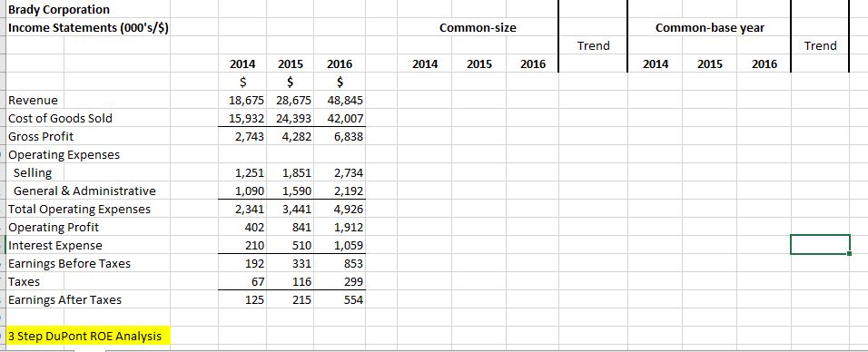The height and width of the screenshot is (352, 868).
Task: Click the 2016 header under Common-base year
Action: tap(764, 64)
